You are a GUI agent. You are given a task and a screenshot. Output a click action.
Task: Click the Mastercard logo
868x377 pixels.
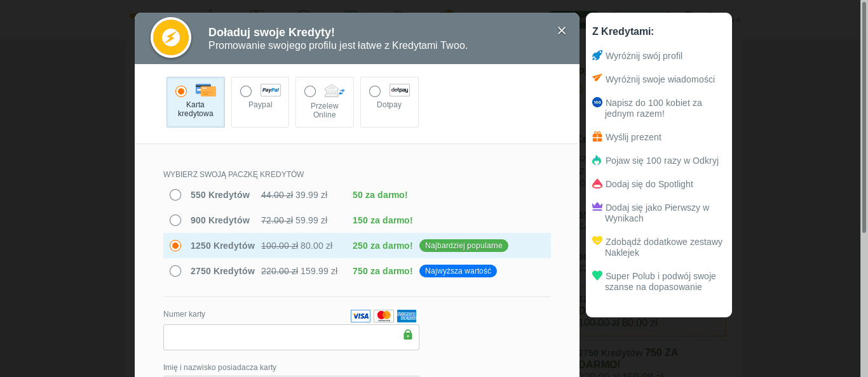pos(384,316)
